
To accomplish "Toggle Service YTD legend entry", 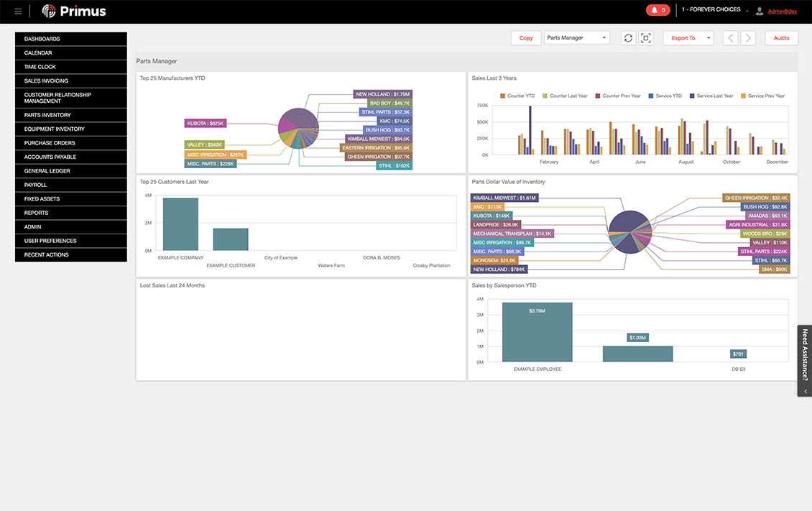I will pyautogui.click(x=664, y=96).
